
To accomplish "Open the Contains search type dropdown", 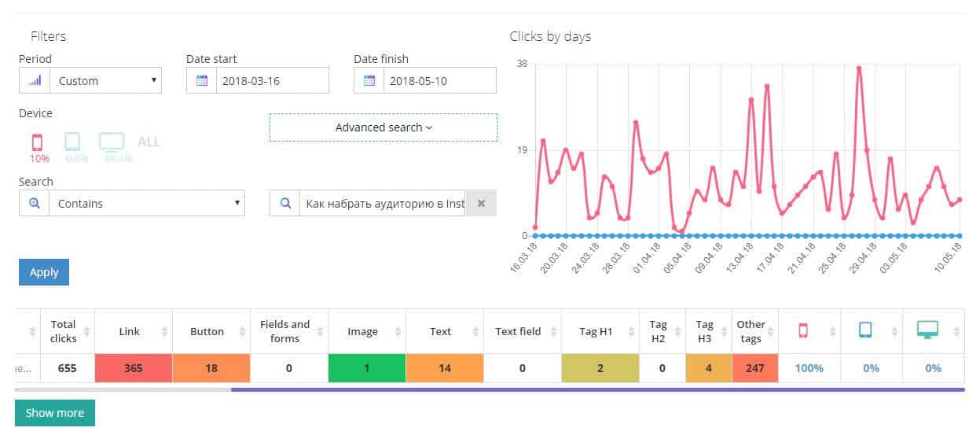I will (147, 203).
